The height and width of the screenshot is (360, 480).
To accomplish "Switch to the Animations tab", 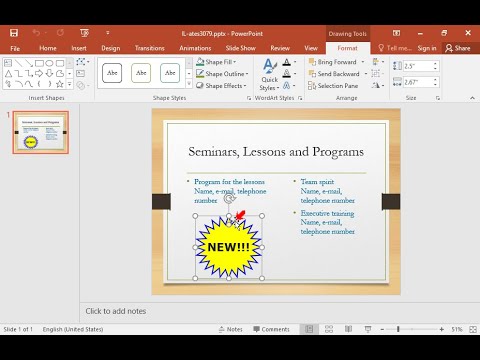I will point(195,48).
